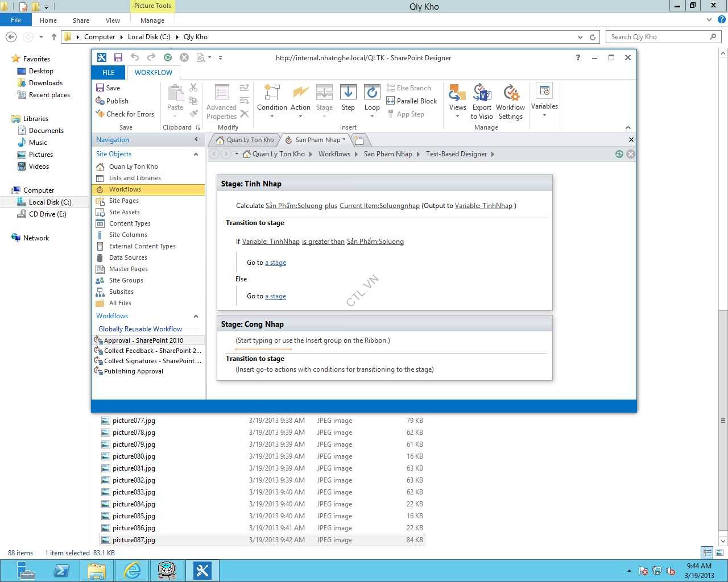Screen dimensions: 728x582
Task: Collapse the Navigation pane with the chevron
Action: (x=196, y=140)
